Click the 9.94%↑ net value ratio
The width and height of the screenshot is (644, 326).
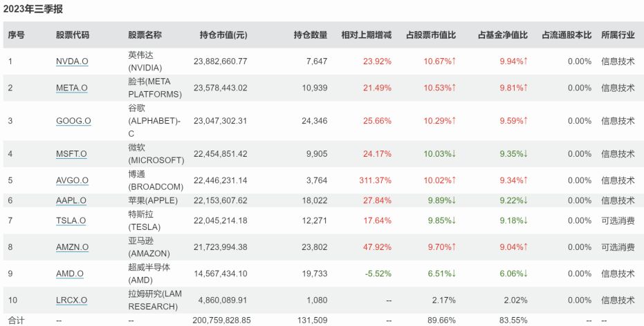tap(514, 61)
